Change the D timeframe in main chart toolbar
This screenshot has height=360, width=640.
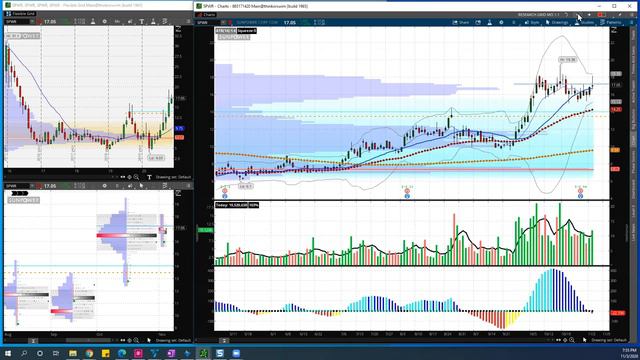(514, 22)
